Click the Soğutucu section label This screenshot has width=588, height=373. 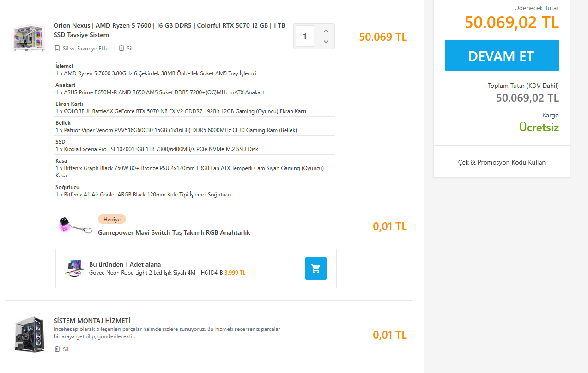[x=67, y=187]
